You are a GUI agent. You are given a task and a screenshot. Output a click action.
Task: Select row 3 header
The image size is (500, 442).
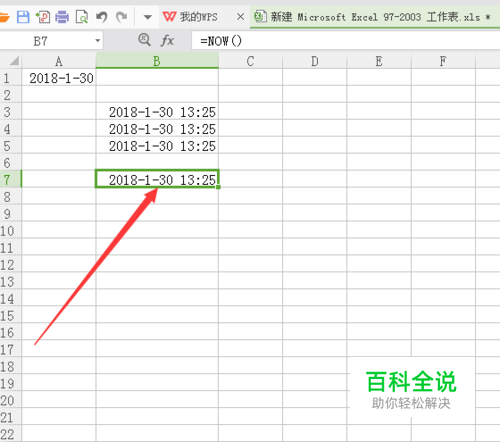10,112
